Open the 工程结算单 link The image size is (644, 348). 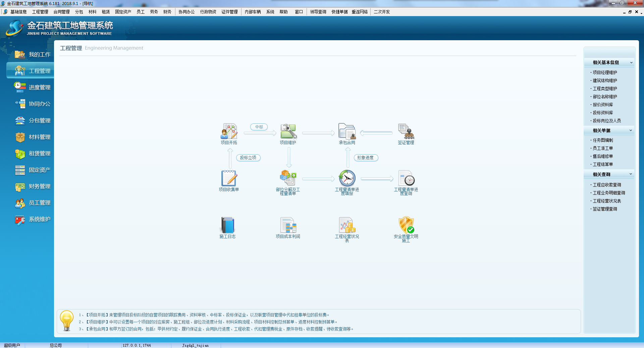[603, 164]
